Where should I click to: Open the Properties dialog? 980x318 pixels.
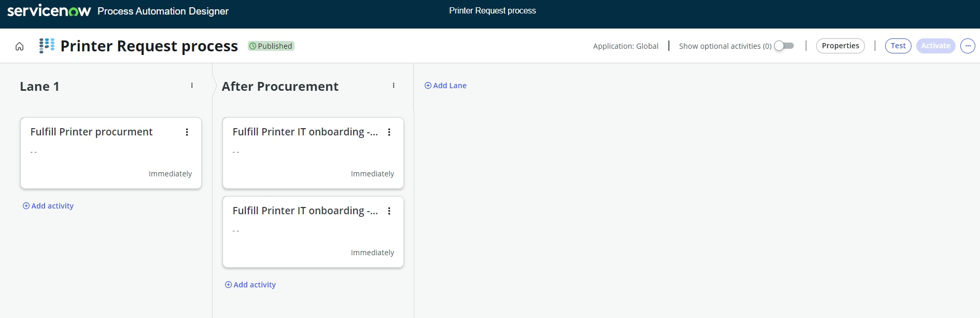(840, 46)
